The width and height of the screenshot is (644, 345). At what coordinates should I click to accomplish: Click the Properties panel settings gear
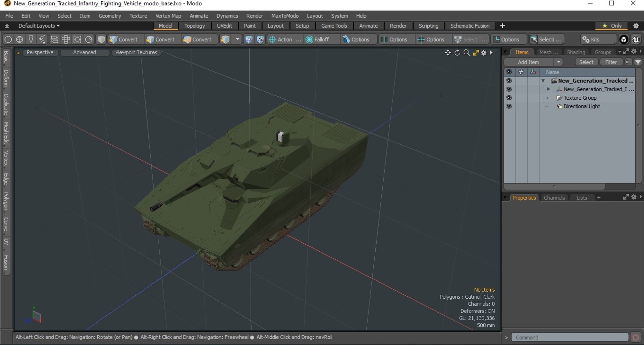(634, 197)
